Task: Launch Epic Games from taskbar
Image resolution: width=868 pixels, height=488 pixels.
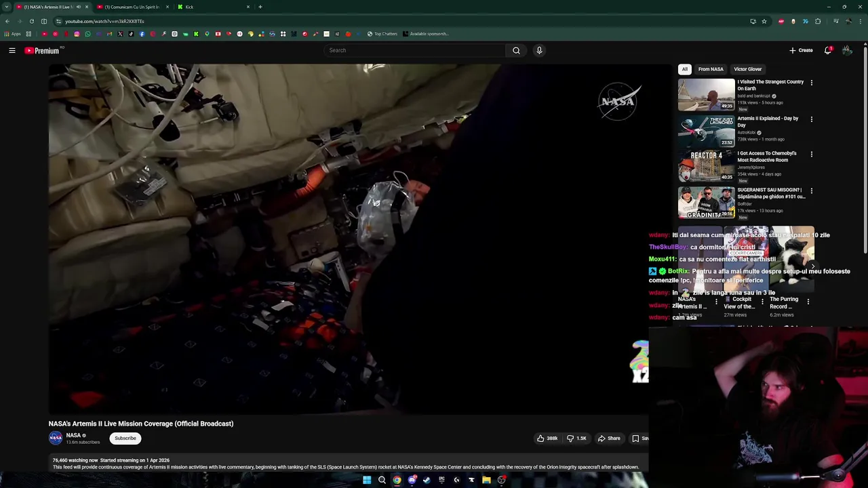Action: coord(441,480)
